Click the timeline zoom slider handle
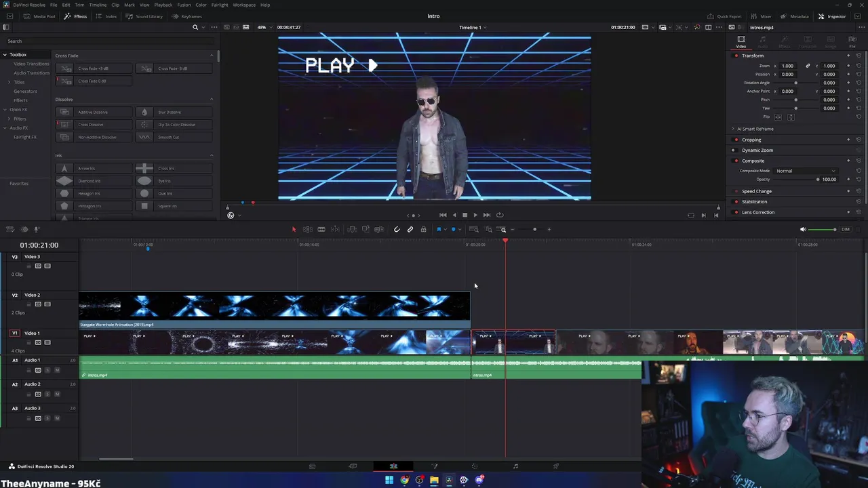The width and height of the screenshot is (868, 488). coord(534,230)
